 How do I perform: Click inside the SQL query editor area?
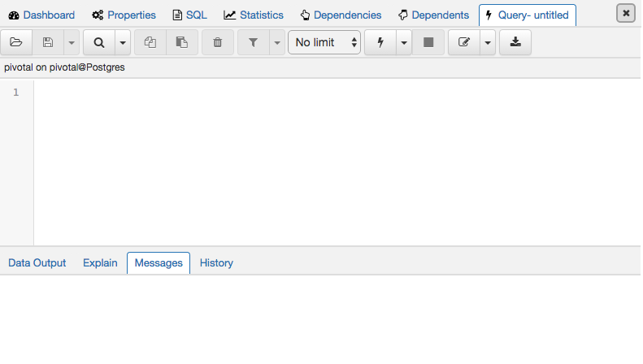click(325, 162)
